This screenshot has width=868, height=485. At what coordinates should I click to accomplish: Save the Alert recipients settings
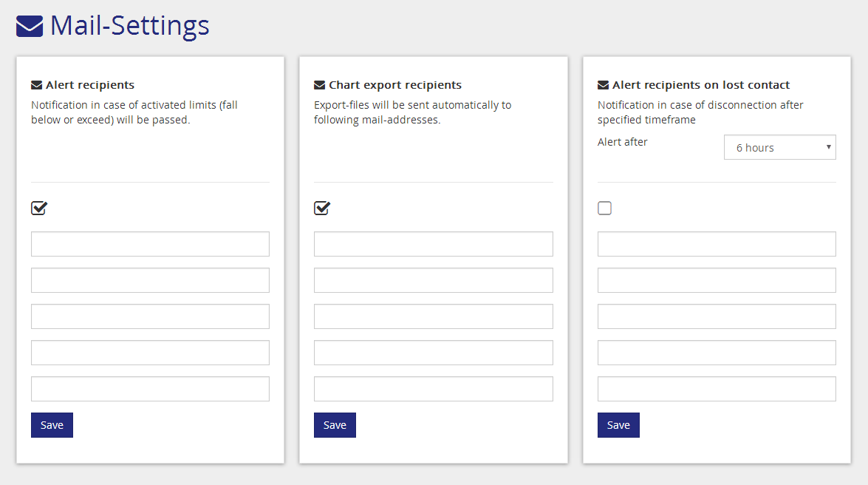click(52, 425)
